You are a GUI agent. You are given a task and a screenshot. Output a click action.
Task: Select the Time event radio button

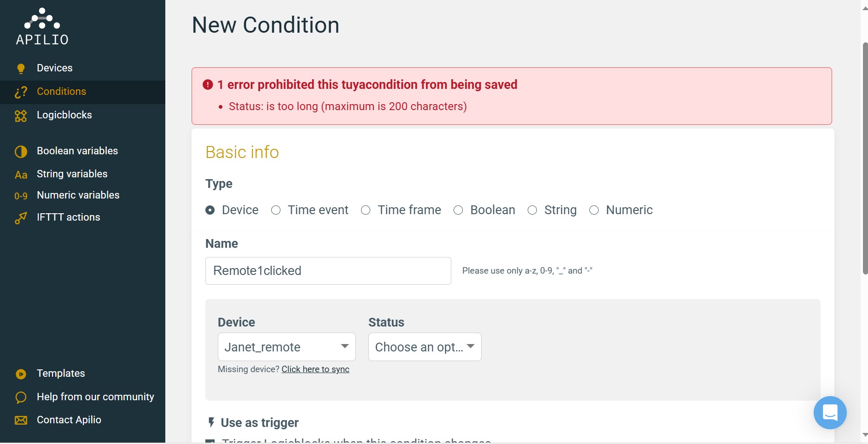[x=276, y=210]
